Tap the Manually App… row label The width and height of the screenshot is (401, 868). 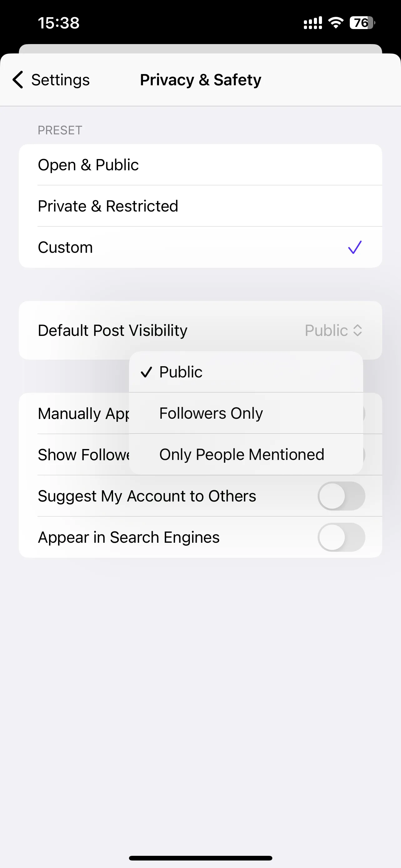coord(83,413)
